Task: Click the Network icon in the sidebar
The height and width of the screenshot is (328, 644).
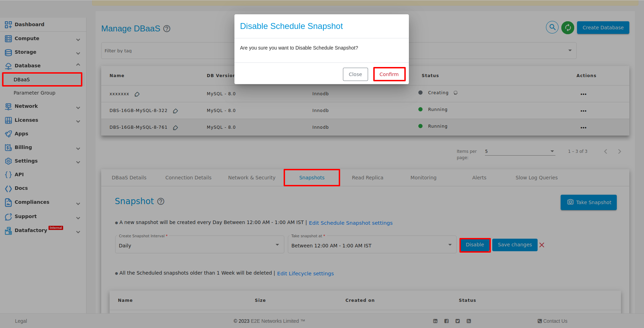Action: click(x=8, y=106)
